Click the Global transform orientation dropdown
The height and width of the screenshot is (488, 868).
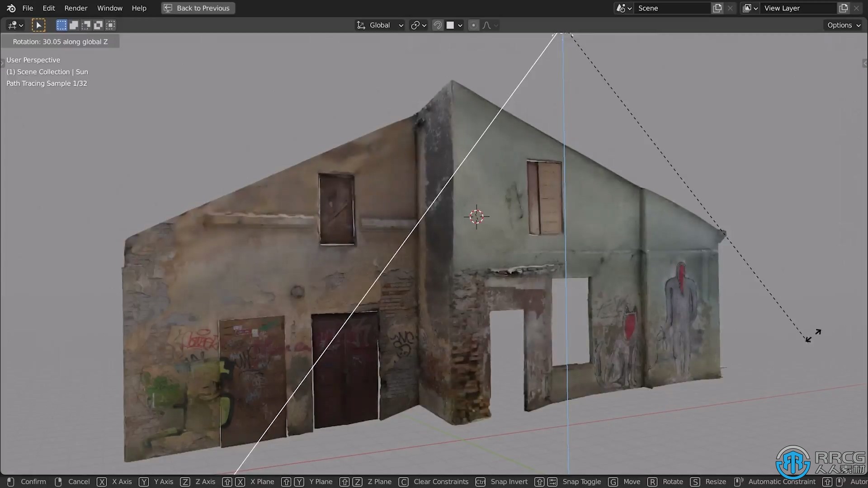(380, 25)
